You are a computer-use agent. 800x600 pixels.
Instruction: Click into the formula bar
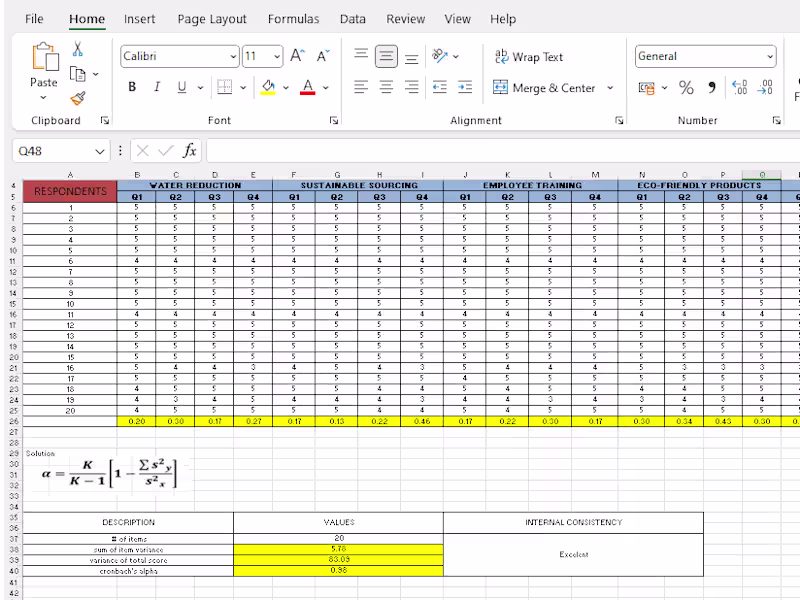pyautogui.click(x=503, y=151)
